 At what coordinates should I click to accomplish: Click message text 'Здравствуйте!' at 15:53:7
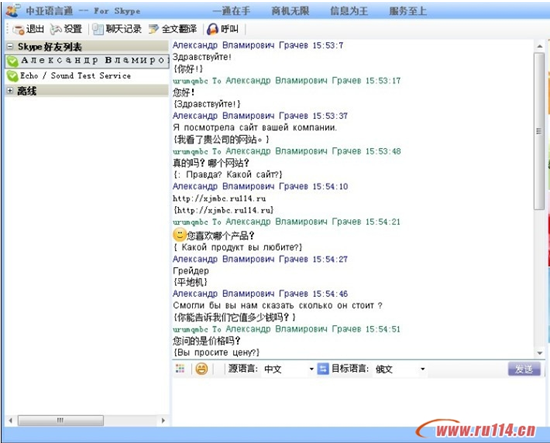[x=202, y=57]
